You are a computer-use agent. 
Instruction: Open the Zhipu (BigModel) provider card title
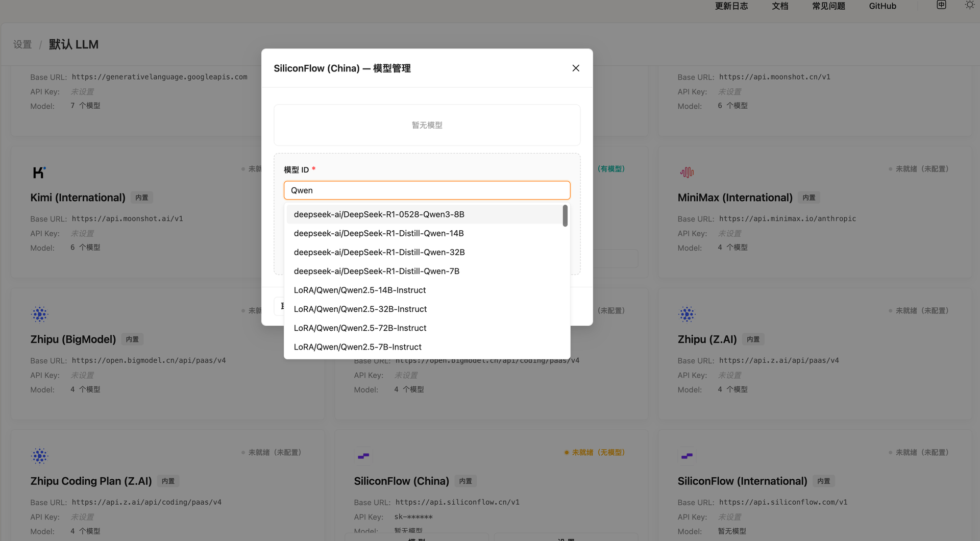coord(73,339)
